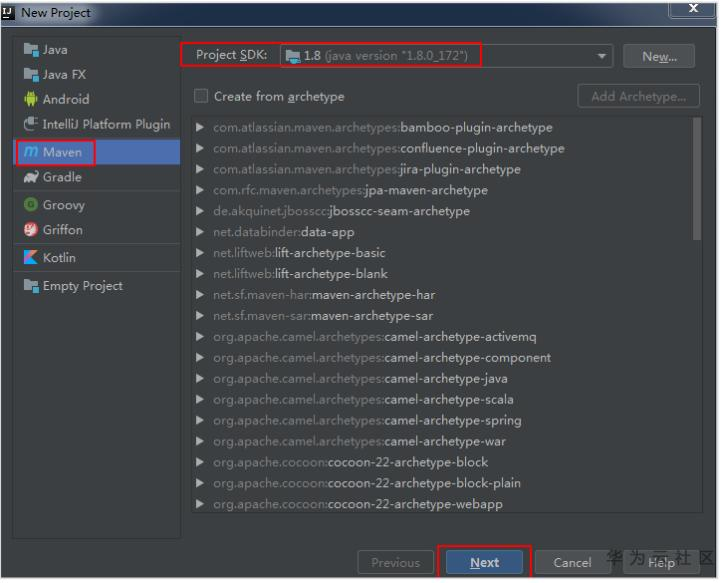Open the Project SDK dropdown arrow
The image size is (727, 583).
[602, 56]
